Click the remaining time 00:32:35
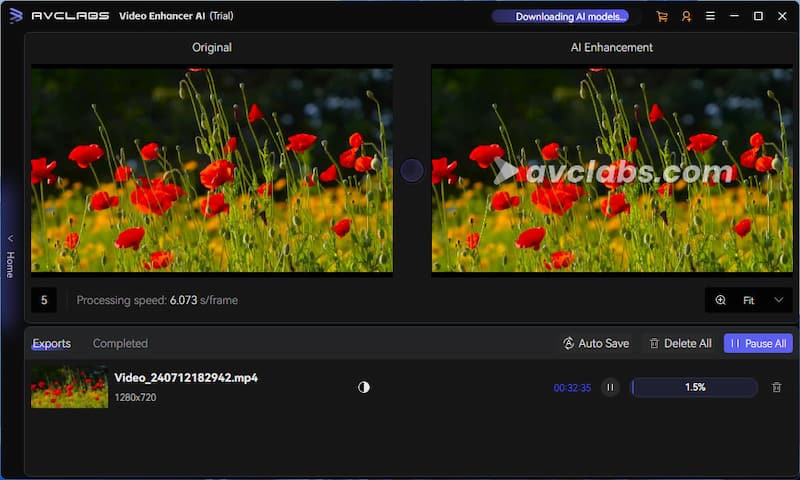Screen dimensions: 800x480 [572, 388]
